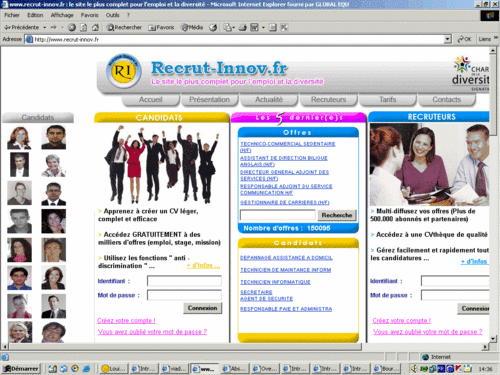This screenshot has width=500, height=375.
Task: Click the offers search text field
Action: (277, 215)
